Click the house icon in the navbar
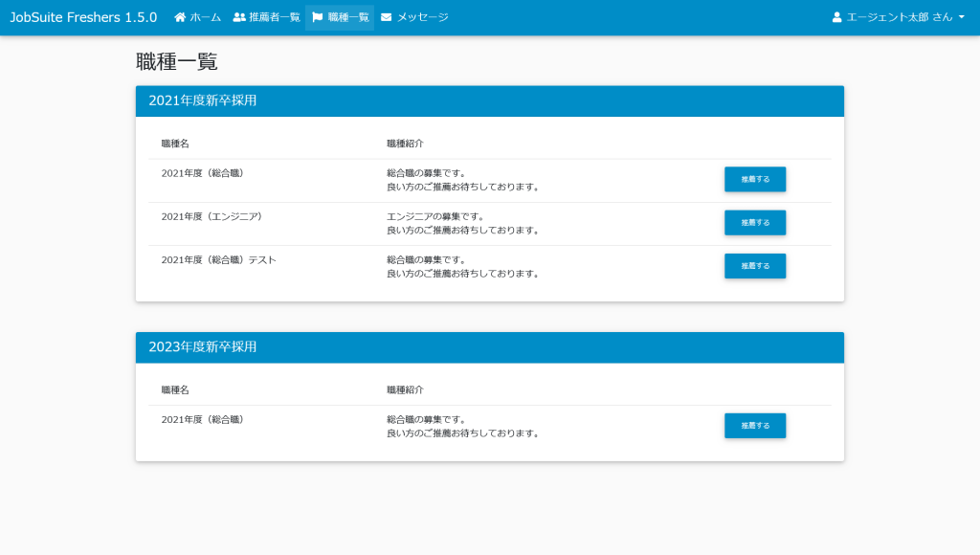 (180, 17)
